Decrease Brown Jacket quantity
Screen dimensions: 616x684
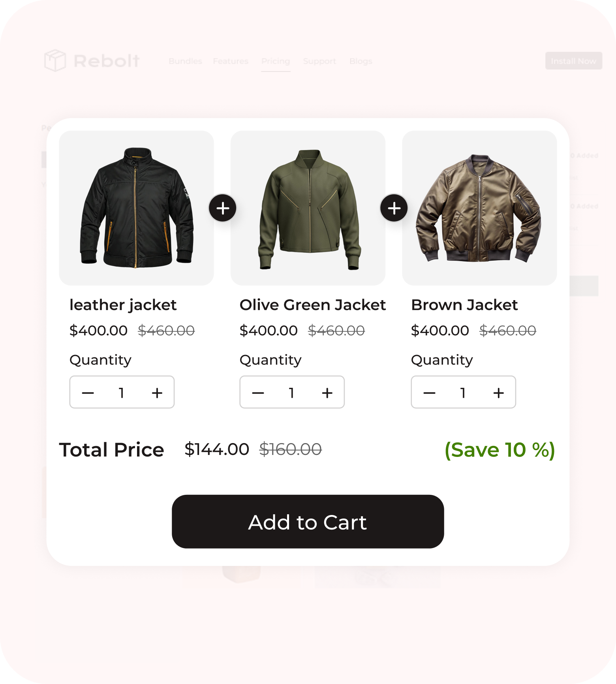[429, 393]
